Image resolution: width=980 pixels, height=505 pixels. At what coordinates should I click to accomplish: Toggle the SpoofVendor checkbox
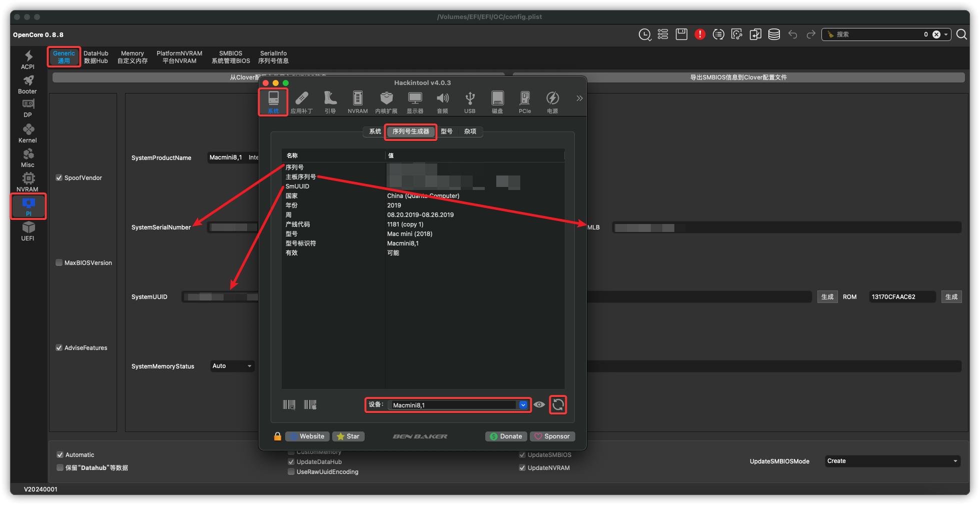[59, 178]
